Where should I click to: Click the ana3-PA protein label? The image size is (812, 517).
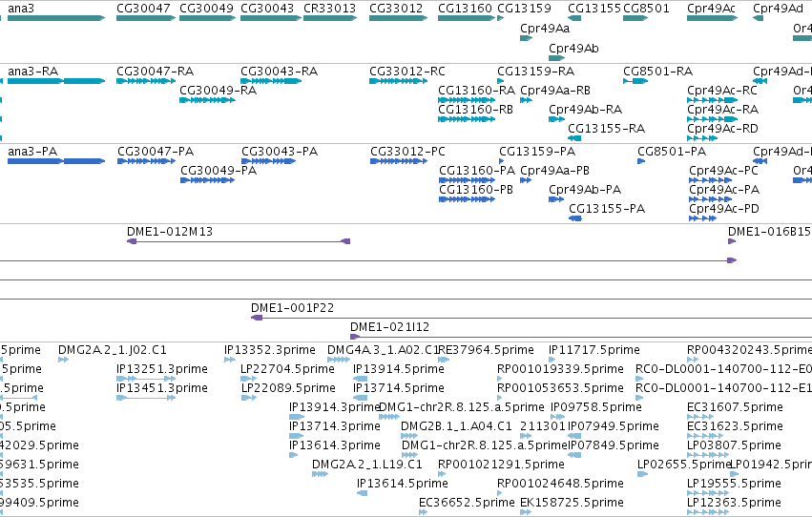coord(32,151)
